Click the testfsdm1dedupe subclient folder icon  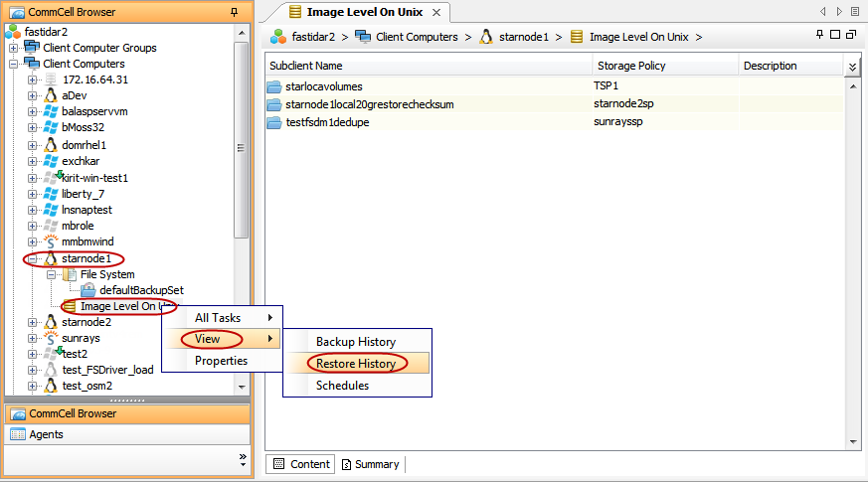click(x=274, y=122)
